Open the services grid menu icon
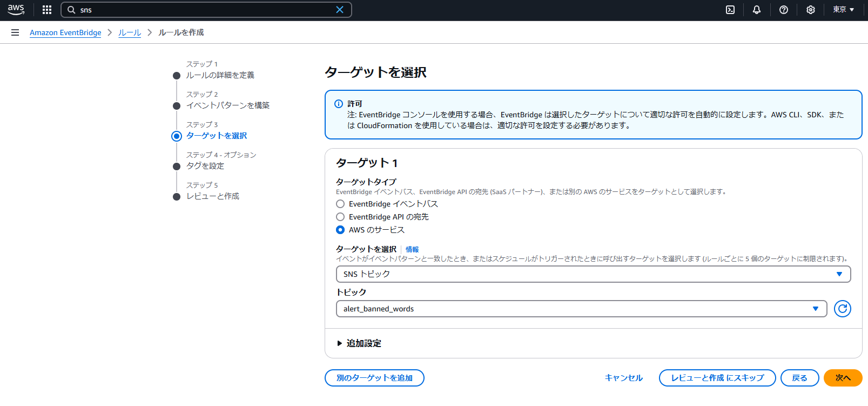868x406 pixels. click(47, 10)
